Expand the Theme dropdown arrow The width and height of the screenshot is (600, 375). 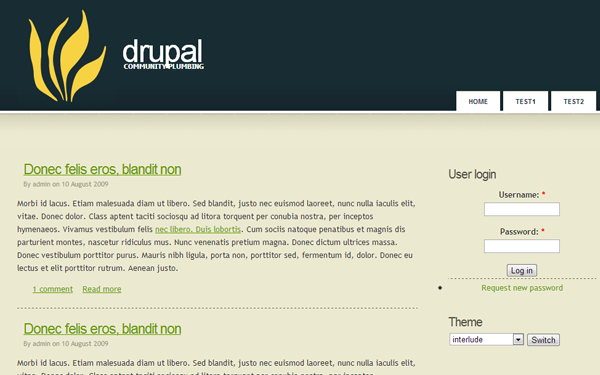coord(518,339)
